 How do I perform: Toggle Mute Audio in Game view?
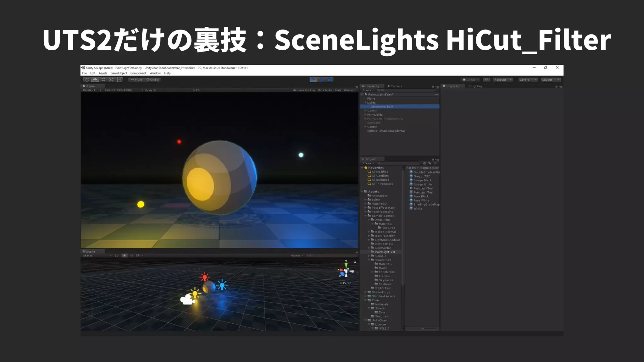pyautogui.click(x=325, y=90)
